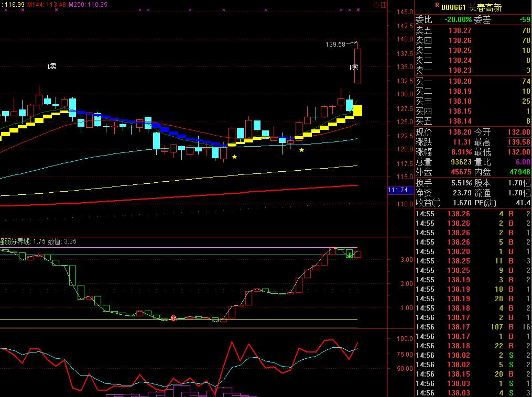Click the 委差 value -59
Image resolution: width=532 pixels, height=397 pixels.
[x=525, y=20]
